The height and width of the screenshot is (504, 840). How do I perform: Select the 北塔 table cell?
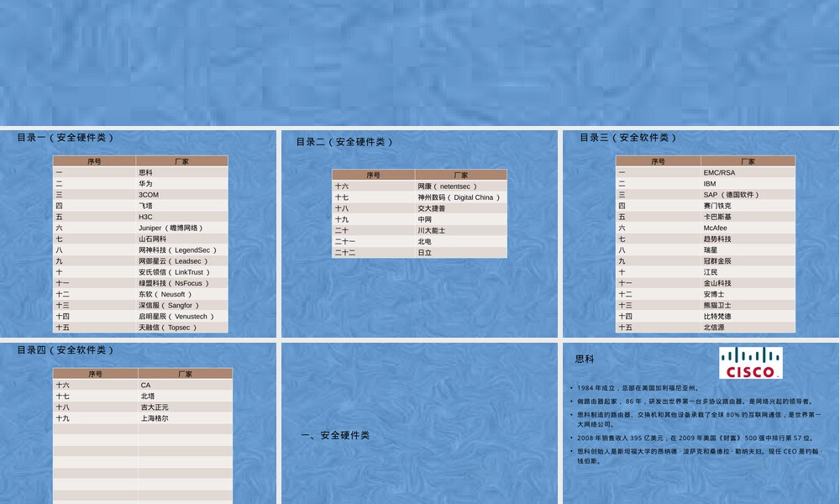coord(186,396)
